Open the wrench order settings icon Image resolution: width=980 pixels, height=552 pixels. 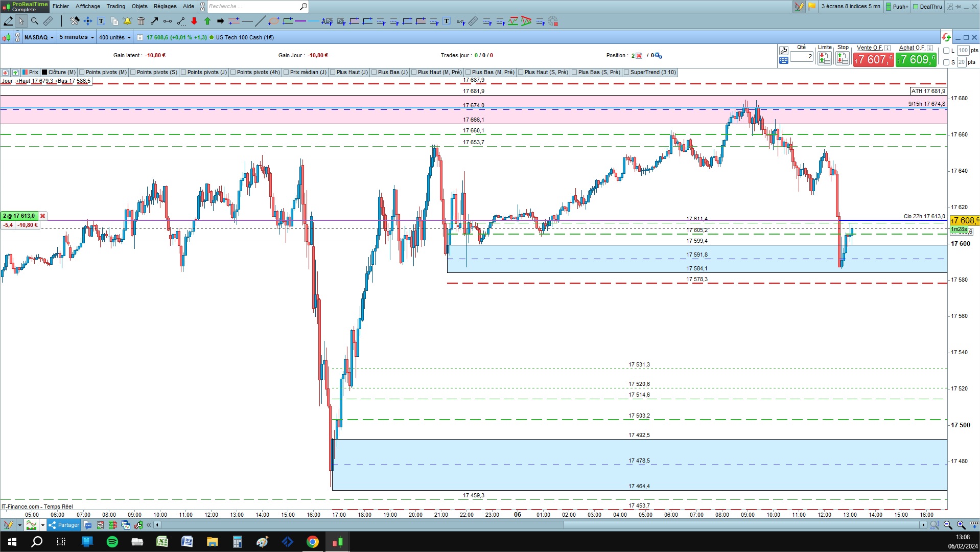[784, 50]
